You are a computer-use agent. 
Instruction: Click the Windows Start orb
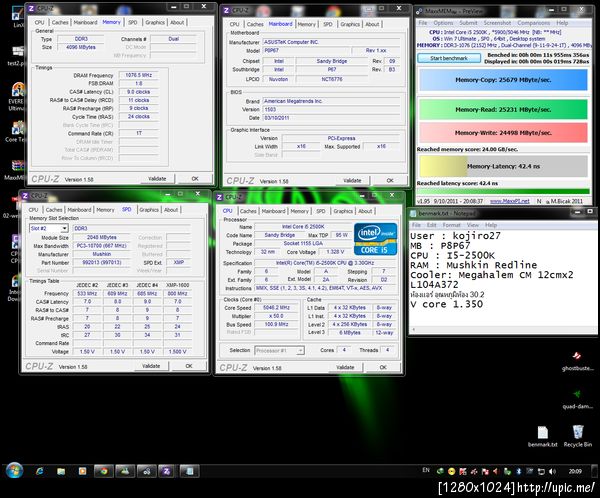[x=15, y=471]
